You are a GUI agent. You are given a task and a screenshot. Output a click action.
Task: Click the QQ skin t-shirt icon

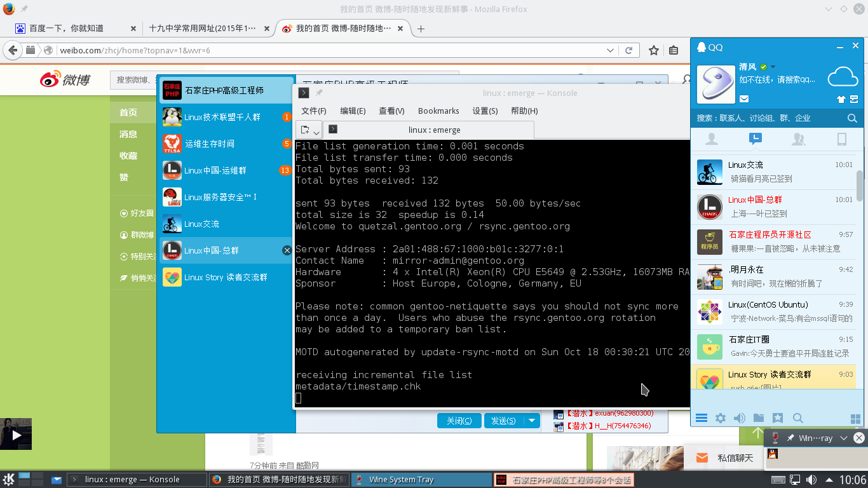point(841,98)
